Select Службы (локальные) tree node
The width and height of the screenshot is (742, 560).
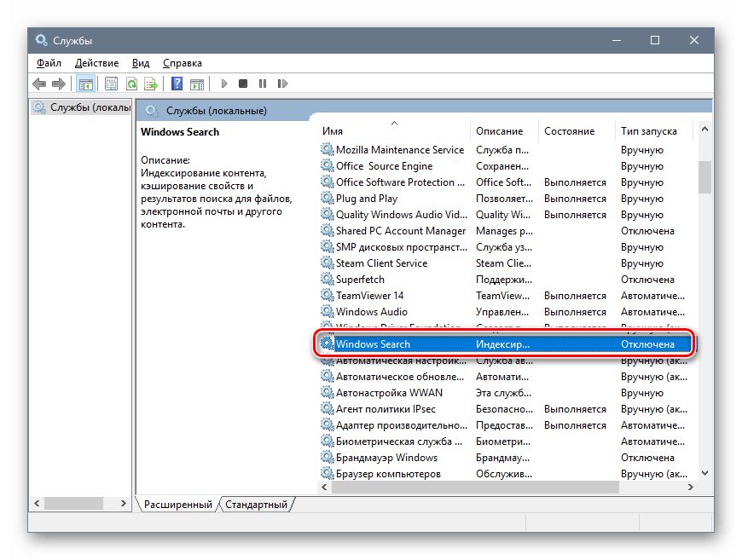point(81,108)
